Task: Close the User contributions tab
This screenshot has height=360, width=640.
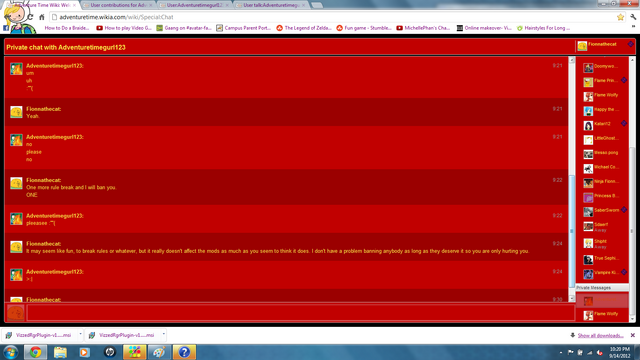Action: click(x=150, y=5)
